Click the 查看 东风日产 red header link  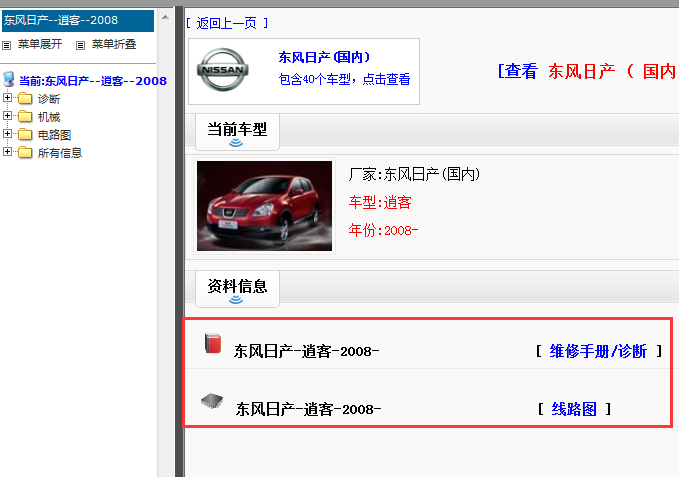[x=588, y=71]
